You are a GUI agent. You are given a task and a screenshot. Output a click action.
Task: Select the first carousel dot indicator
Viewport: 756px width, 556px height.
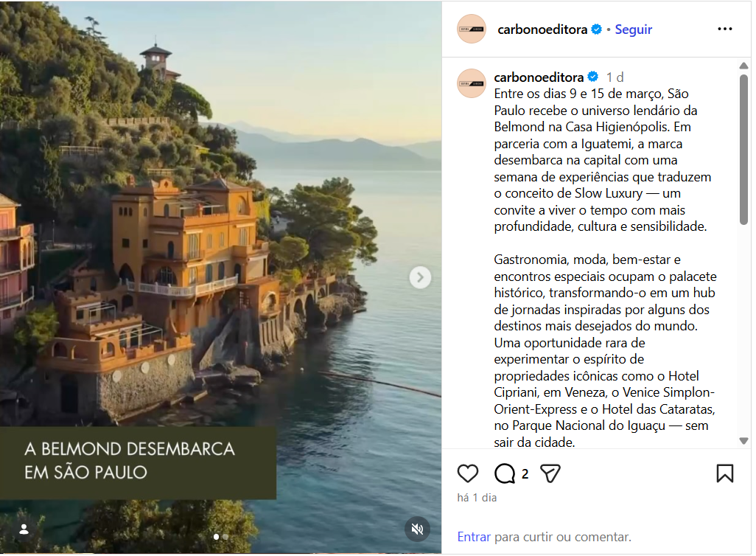216,537
